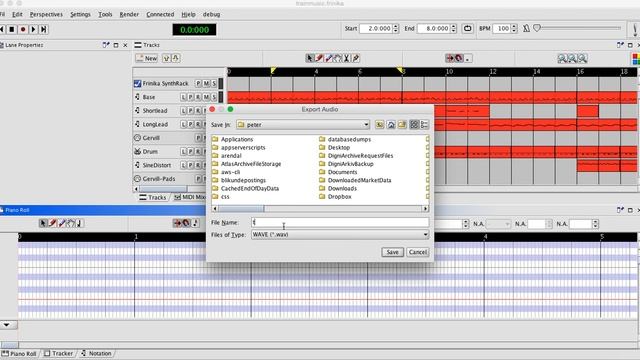This screenshot has height=360, width=640.
Task: Skip to end with the transport button
Action: click(44, 29)
